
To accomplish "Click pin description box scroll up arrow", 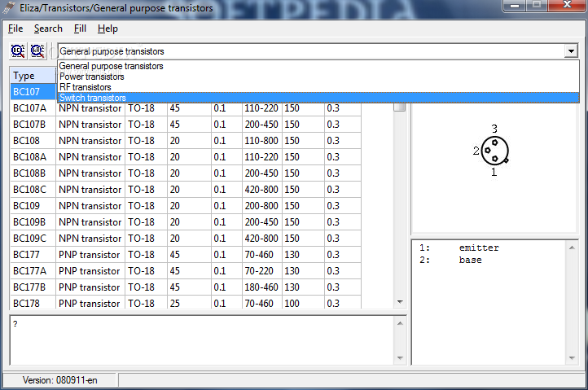I will (572, 248).
